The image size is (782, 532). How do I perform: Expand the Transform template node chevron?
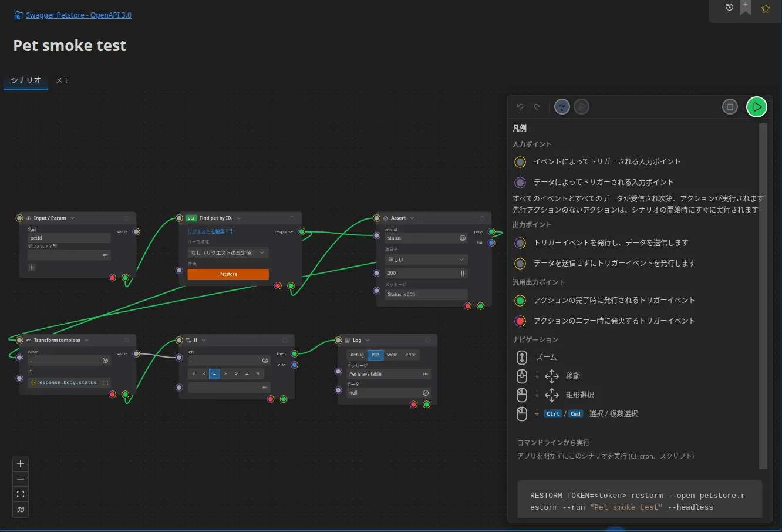86,341
